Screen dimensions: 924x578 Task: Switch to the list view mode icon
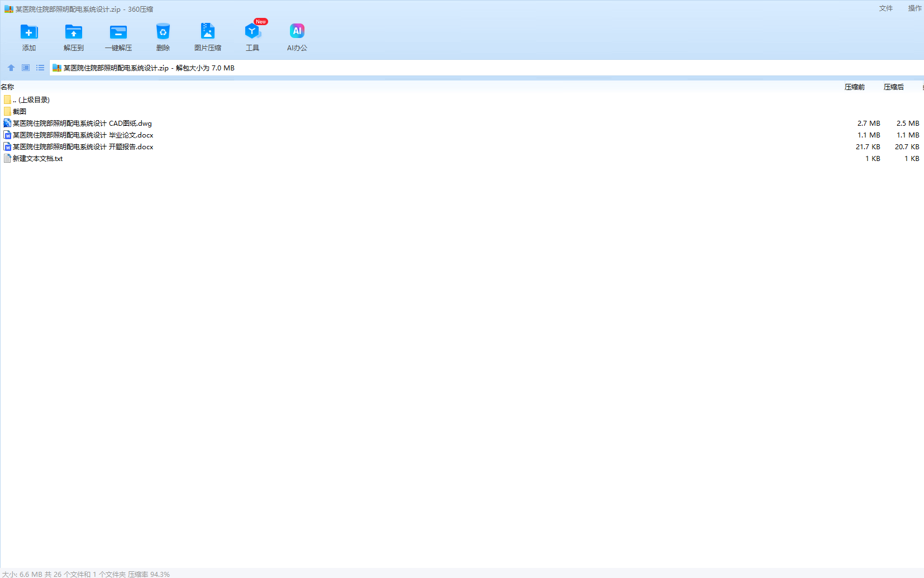tap(40, 68)
